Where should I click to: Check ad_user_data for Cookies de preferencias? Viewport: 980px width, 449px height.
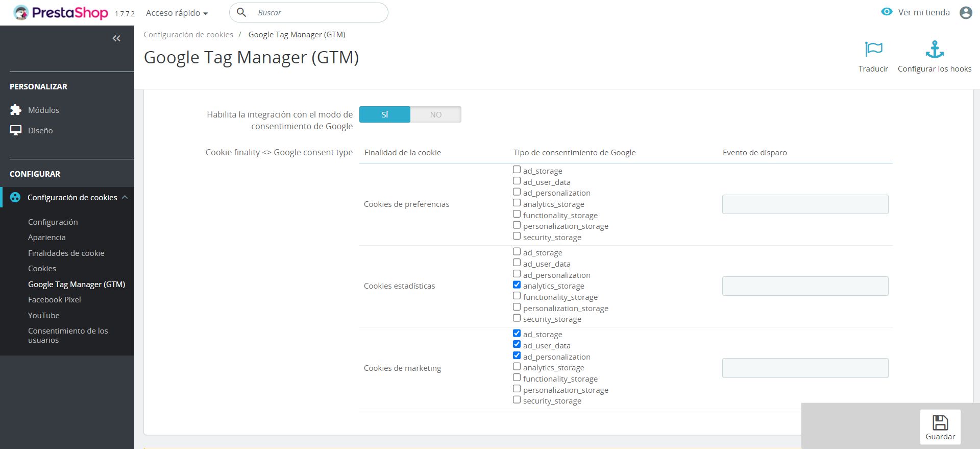click(517, 181)
